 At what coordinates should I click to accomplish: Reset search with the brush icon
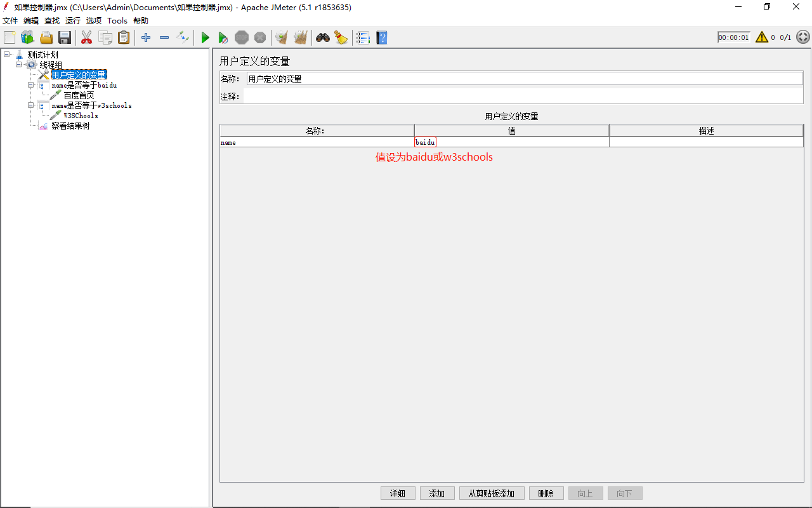[341, 37]
